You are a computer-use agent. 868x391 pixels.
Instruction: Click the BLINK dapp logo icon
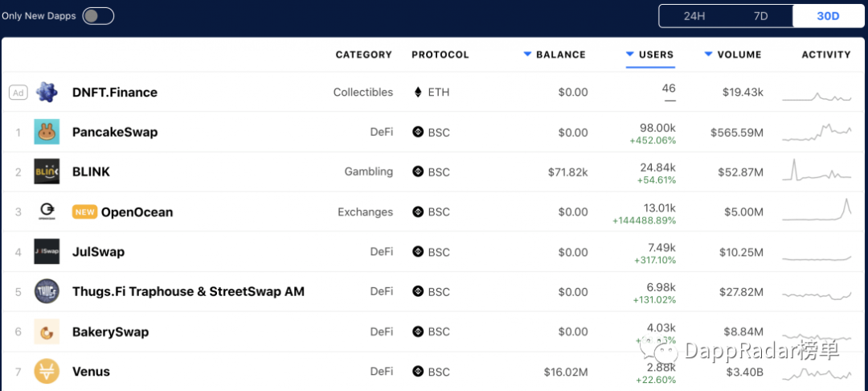[x=47, y=171]
